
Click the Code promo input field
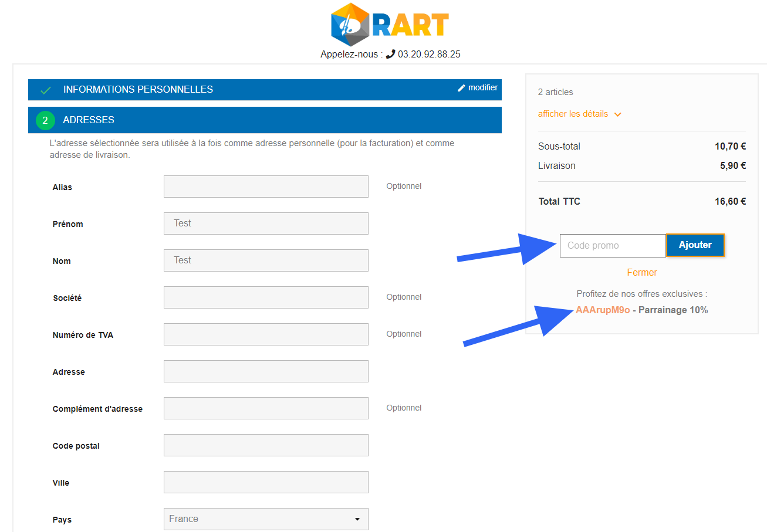click(613, 246)
